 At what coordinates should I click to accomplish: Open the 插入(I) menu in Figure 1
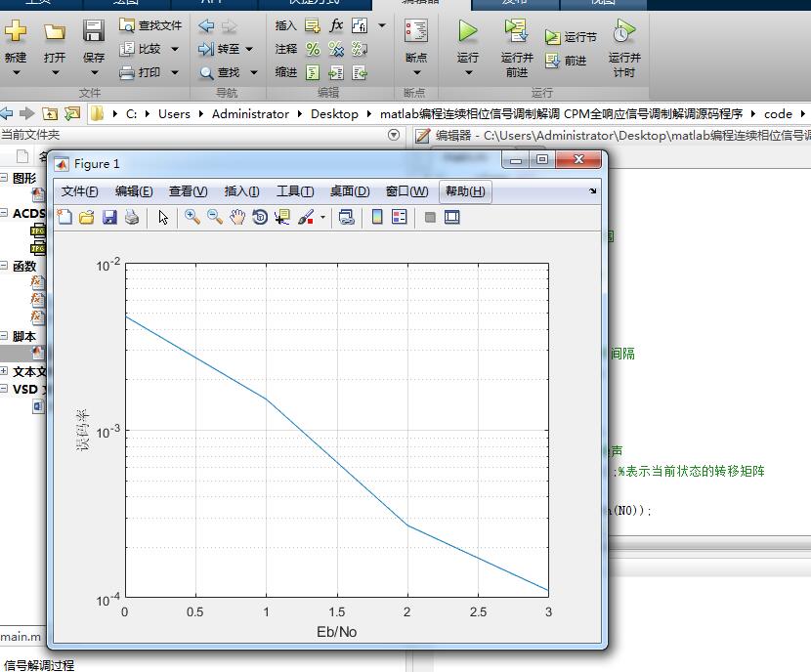click(241, 191)
